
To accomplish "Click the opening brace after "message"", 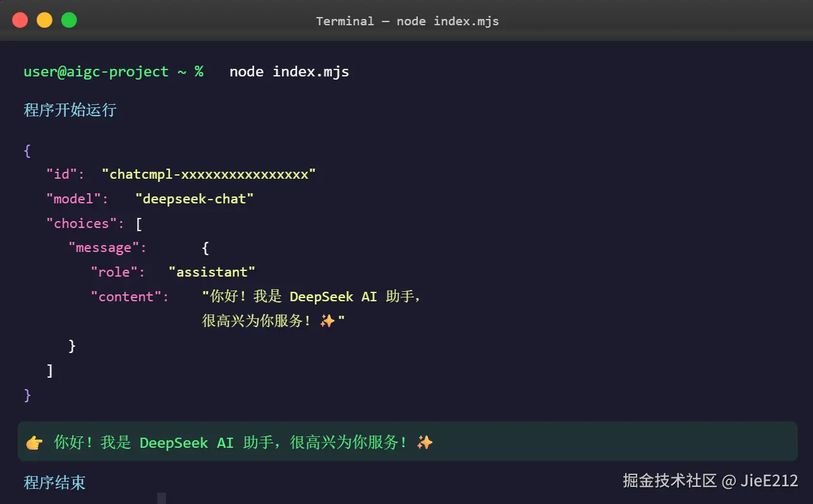I will tap(205, 248).
